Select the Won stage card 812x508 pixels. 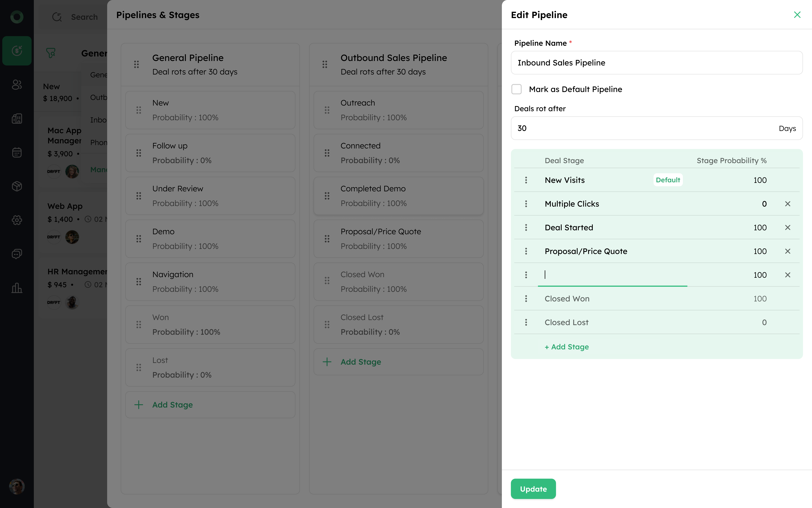coord(210,325)
